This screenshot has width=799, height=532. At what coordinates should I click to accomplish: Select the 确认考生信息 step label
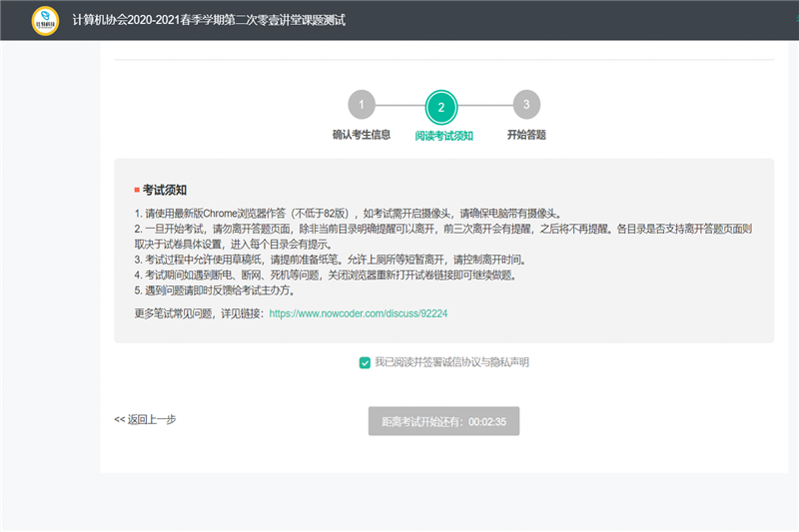[361, 135]
